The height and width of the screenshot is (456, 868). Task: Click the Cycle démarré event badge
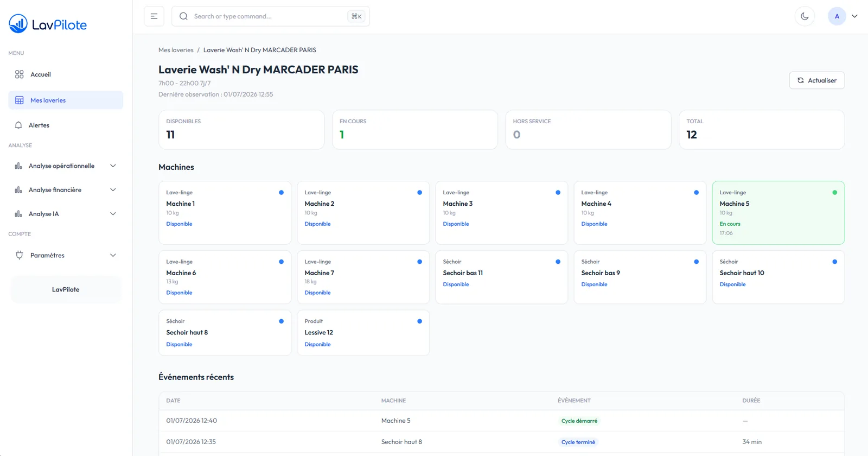(x=579, y=421)
